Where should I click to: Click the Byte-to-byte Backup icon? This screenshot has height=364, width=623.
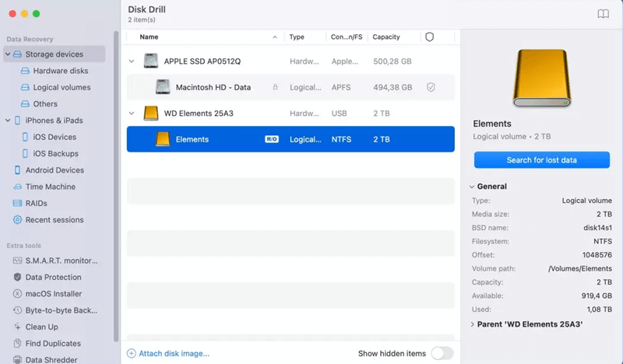click(17, 310)
